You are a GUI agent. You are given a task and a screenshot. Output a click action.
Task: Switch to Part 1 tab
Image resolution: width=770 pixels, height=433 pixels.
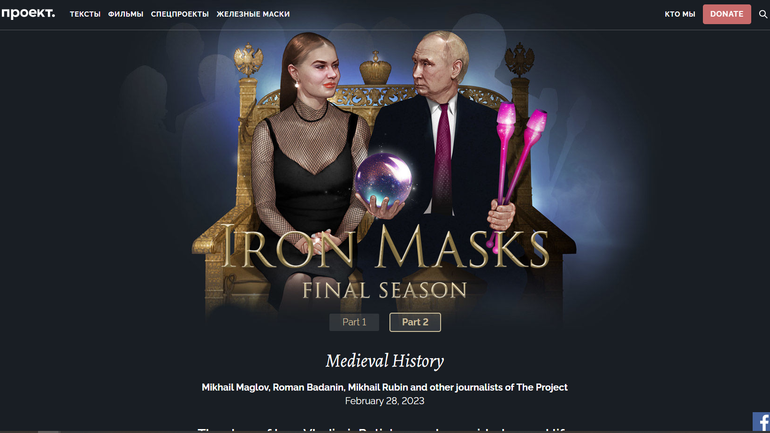354,322
